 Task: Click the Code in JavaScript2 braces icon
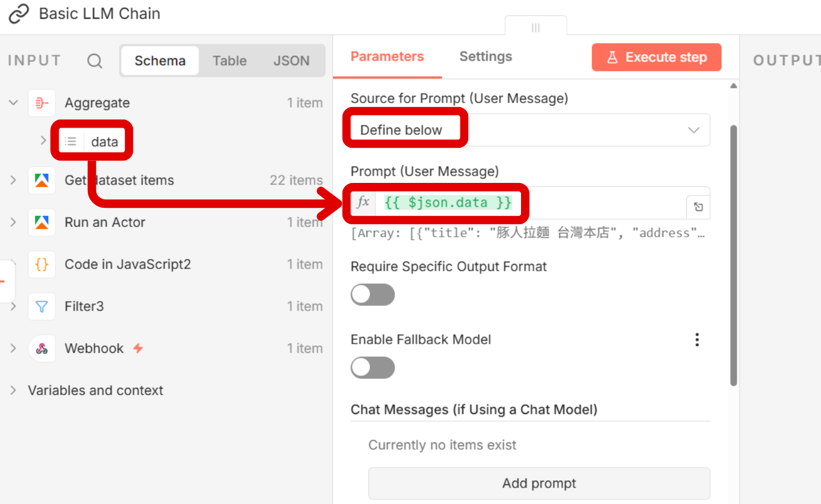[42, 264]
